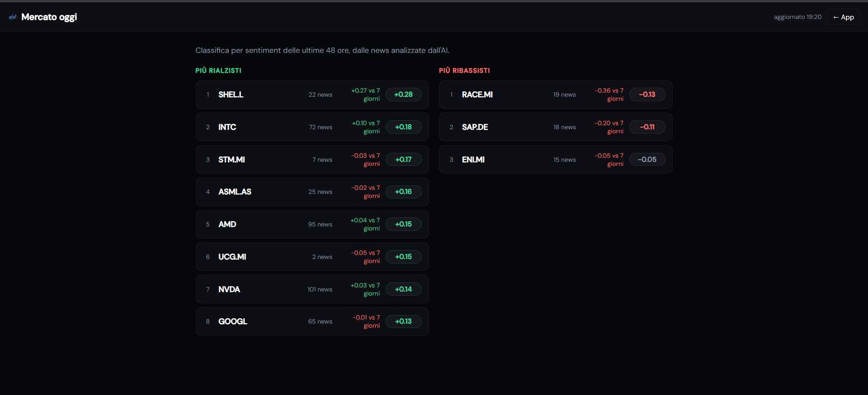
Task: Open the GOOGL stock row
Action: pos(312,321)
